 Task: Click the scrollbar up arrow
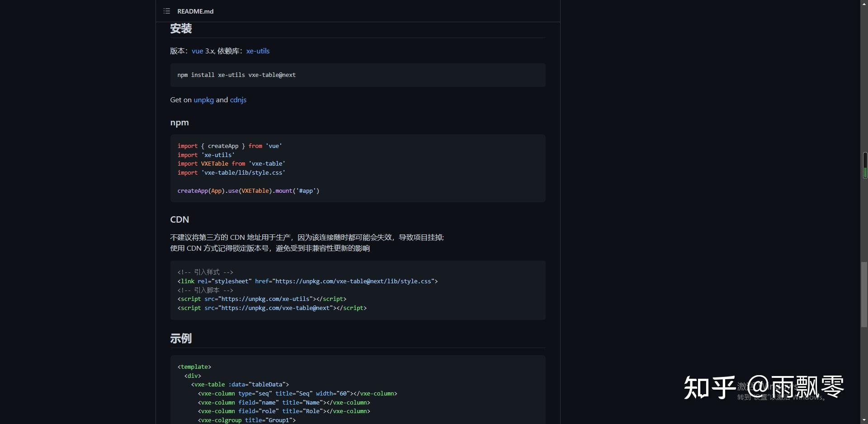click(864, 3)
